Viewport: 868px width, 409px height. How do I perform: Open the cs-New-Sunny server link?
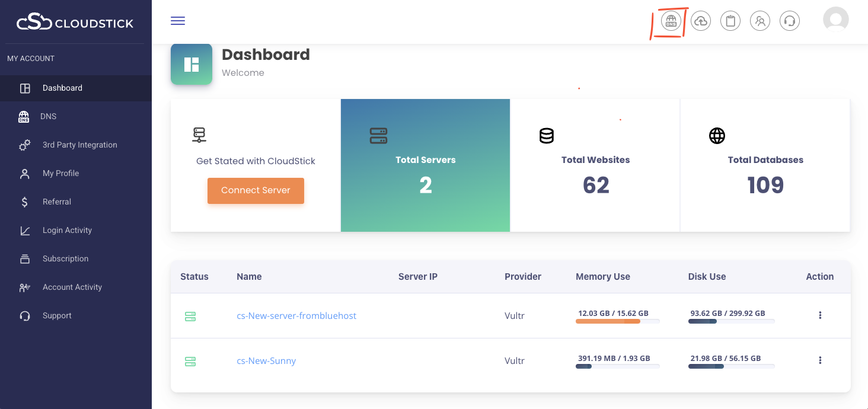[x=266, y=360]
